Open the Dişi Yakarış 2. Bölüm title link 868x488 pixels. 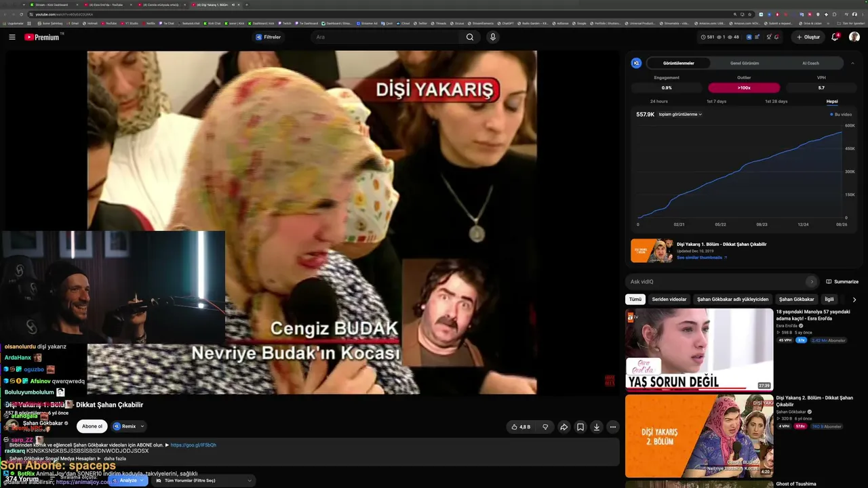tap(814, 401)
